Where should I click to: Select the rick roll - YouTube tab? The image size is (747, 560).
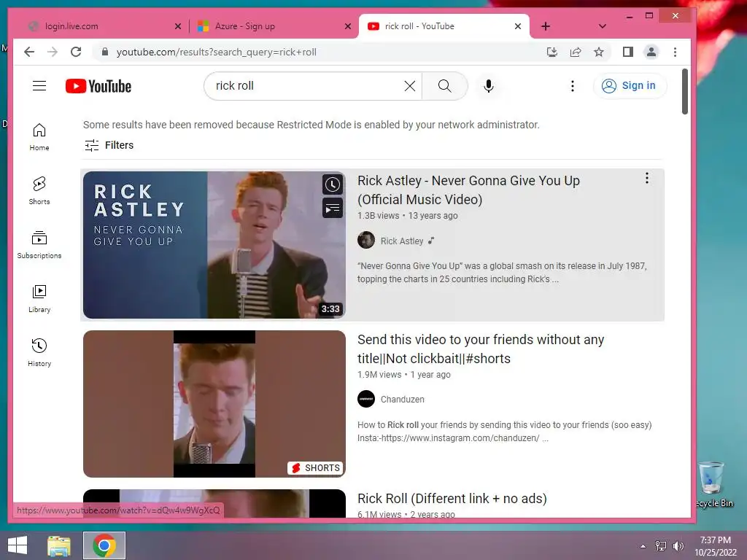click(x=443, y=26)
